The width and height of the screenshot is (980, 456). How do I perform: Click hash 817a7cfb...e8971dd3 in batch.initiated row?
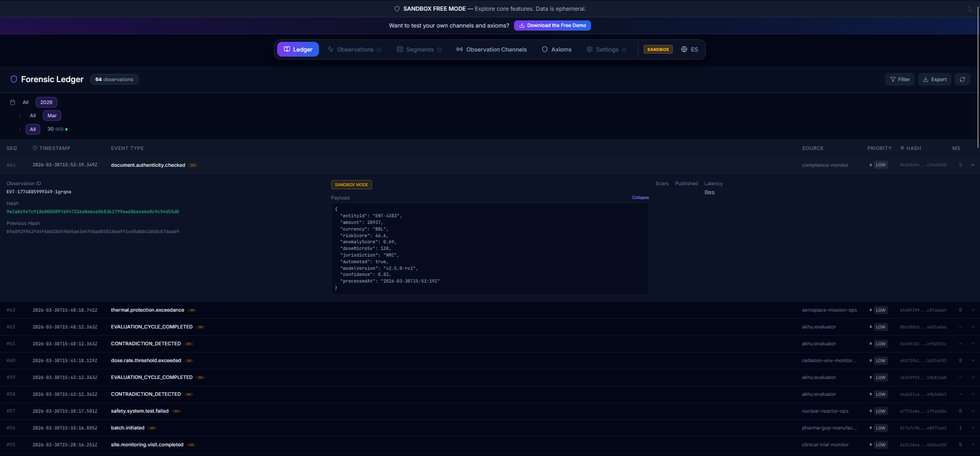(x=923, y=428)
